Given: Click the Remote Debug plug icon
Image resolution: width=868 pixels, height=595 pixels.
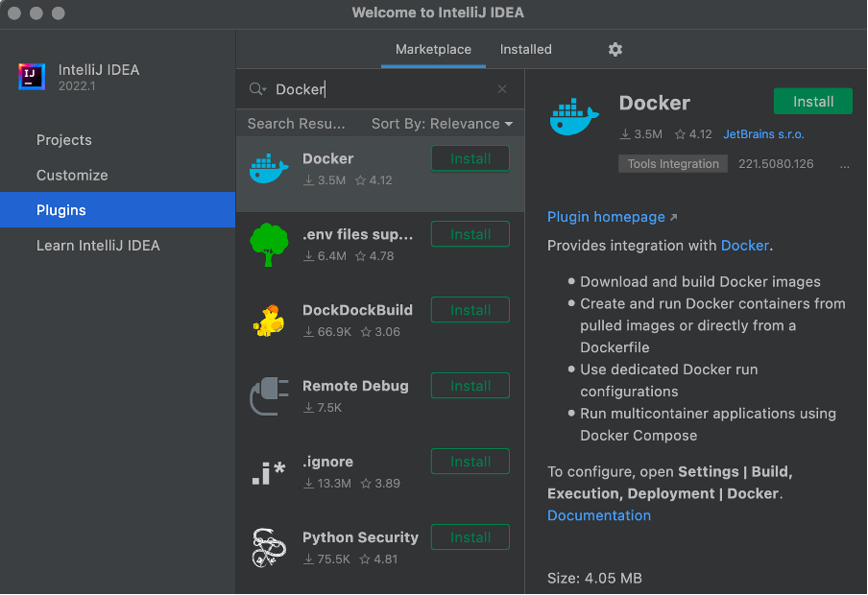Looking at the screenshot, I should [x=269, y=396].
